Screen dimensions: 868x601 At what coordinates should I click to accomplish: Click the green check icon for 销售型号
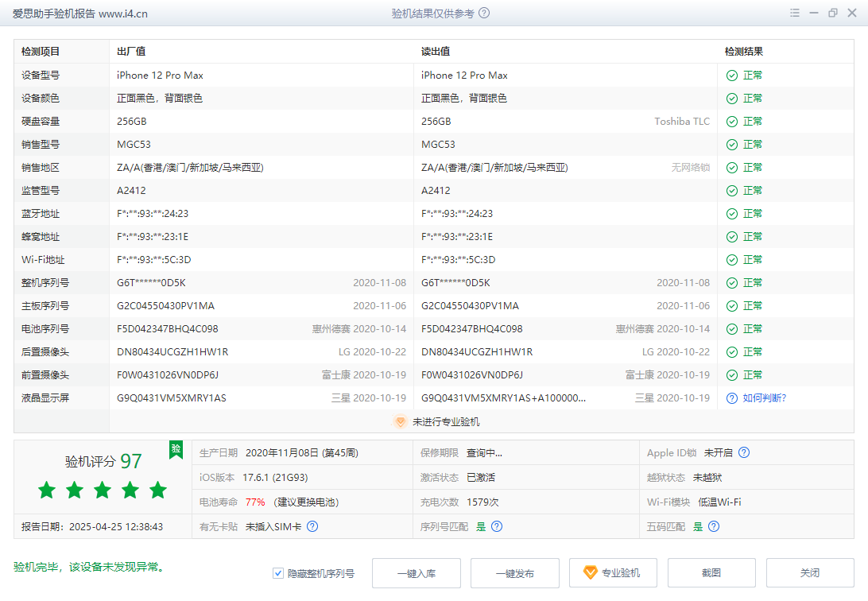tap(732, 145)
